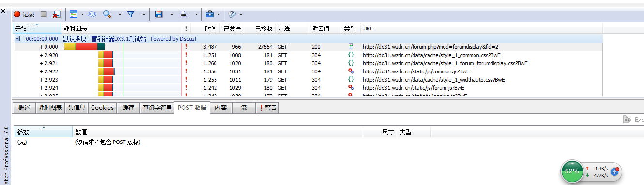Expand the view layout dropdown arrow
The height and width of the screenshot is (185, 644).
[x=82, y=14]
